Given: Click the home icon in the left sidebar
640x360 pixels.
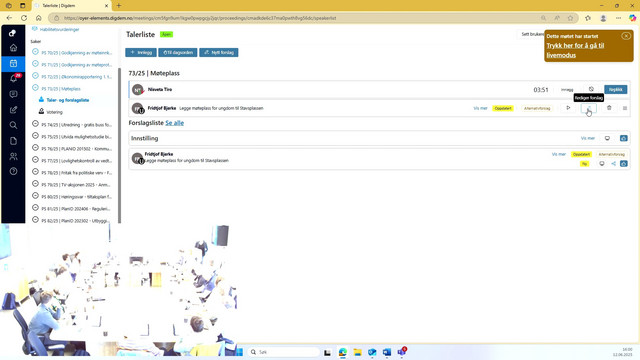Looking at the screenshot, I should (13, 48).
